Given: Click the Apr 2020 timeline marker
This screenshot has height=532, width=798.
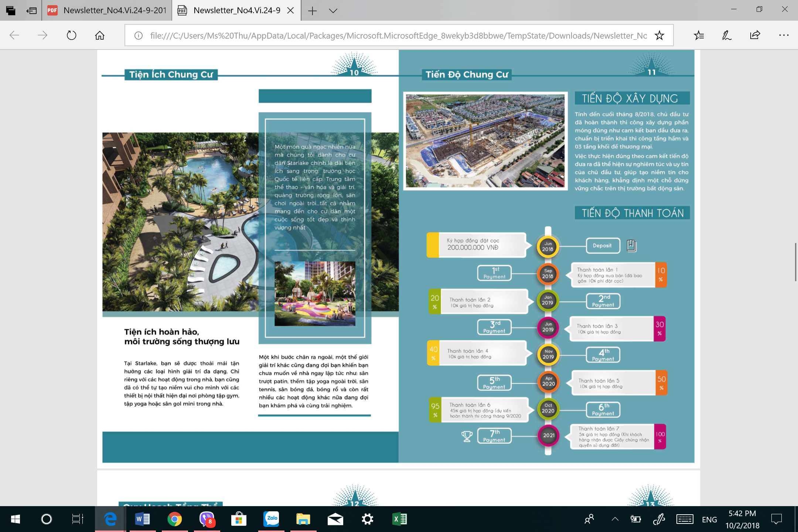Looking at the screenshot, I should point(548,382).
